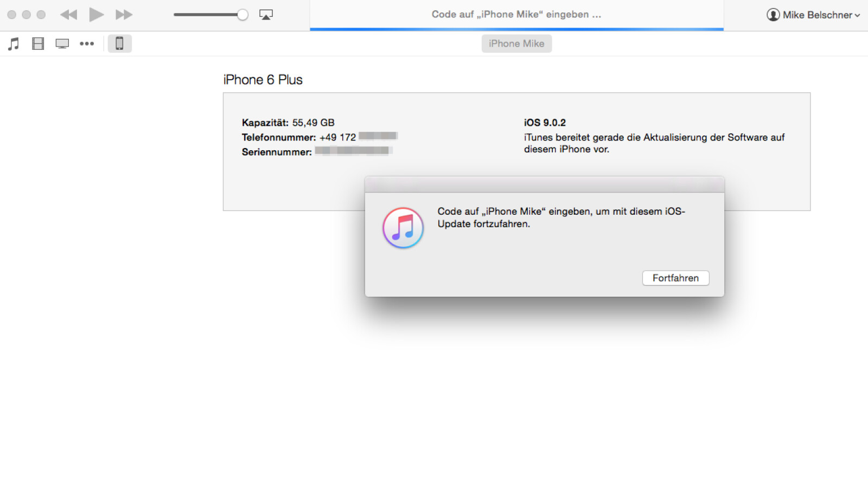Click the iTunes logo in the dialog
The width and height of the screenshot is (868, 488).
click(x=403, y=228)
